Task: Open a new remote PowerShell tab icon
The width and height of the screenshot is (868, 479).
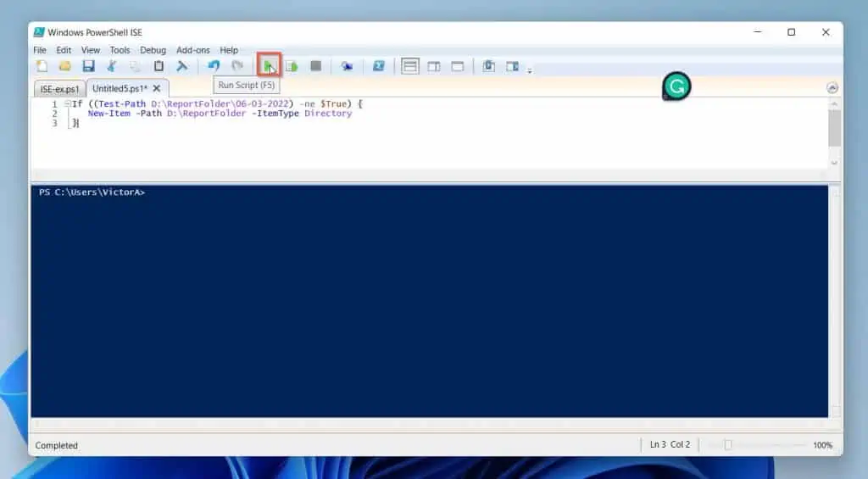Action: tap(347, 66)
